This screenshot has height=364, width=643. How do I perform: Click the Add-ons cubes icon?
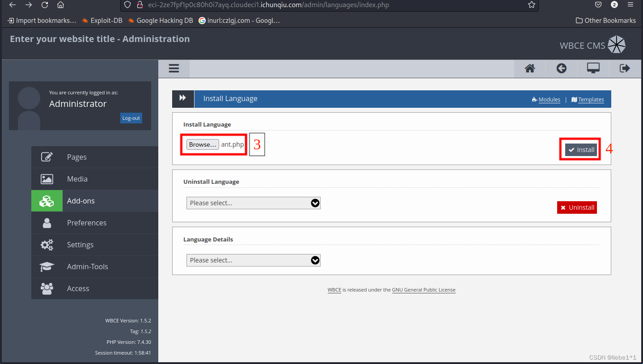tap(47, 201)
